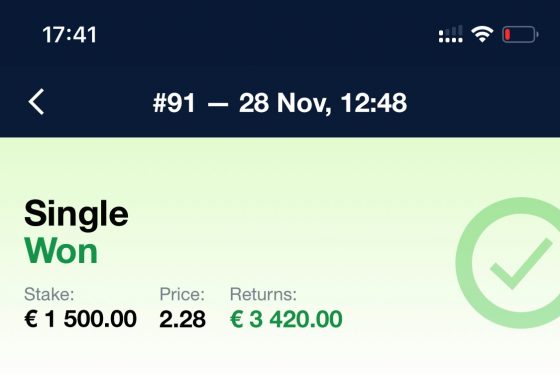Tap the Single bet type heading

(76, 213)
